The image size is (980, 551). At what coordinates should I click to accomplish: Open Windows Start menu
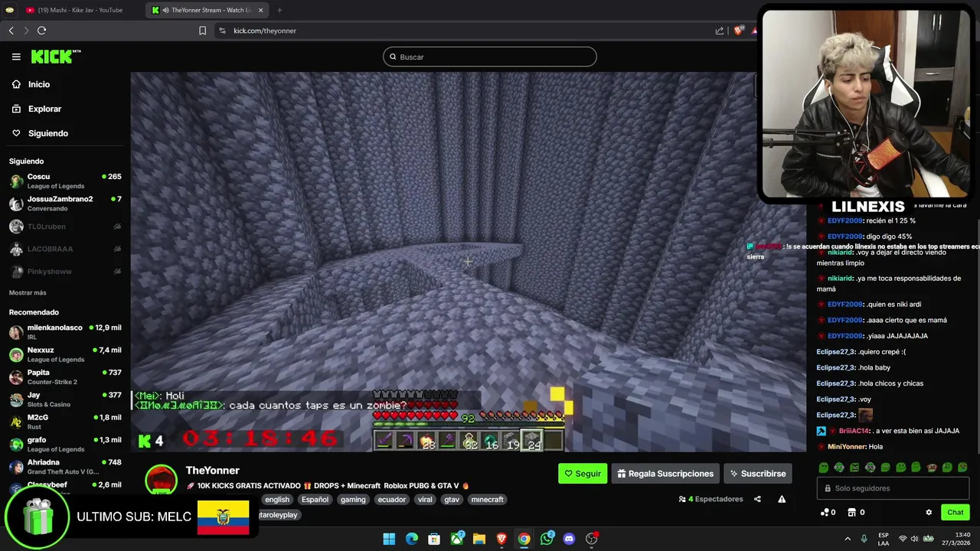point(389,539)
